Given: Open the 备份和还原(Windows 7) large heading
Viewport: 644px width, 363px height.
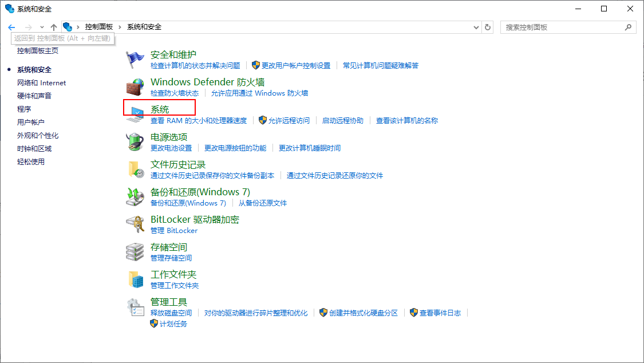Looking at the screenshot, I should pos(200,192).
